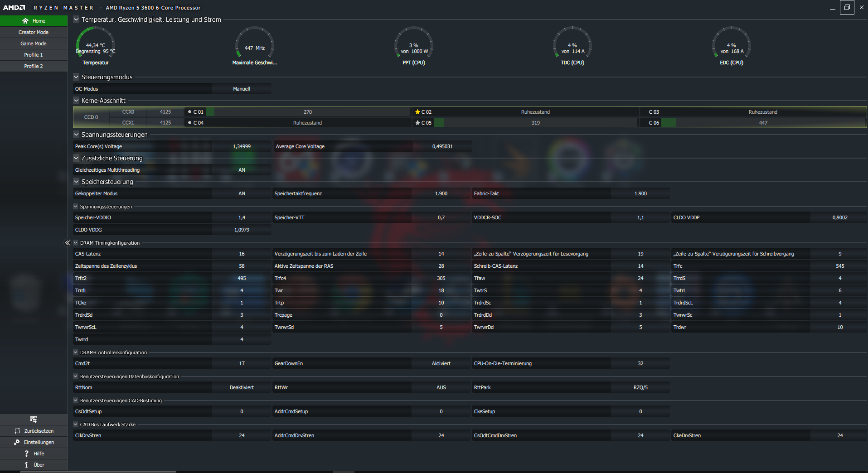Collapse the Kerne-Abschnitt section
Viewport: 868px width, 473px height.
76,101
